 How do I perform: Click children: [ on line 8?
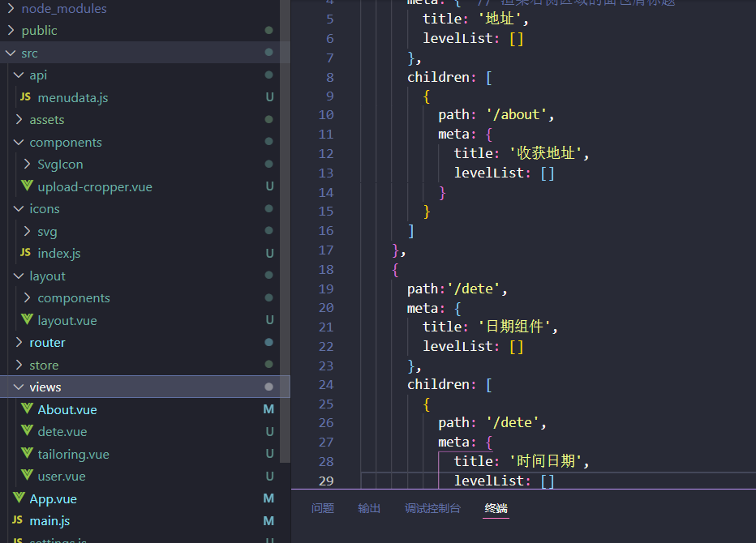tap(449, 77)
